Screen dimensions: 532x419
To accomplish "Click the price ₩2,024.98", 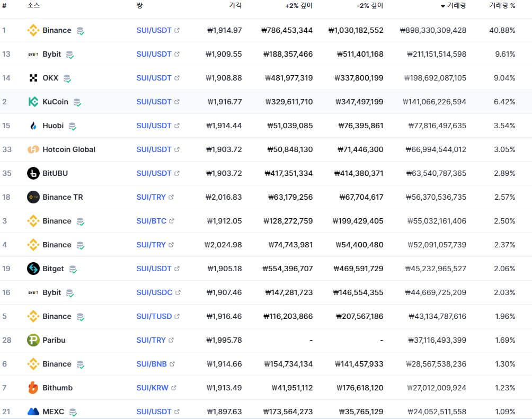I will [x=223, y=245].
